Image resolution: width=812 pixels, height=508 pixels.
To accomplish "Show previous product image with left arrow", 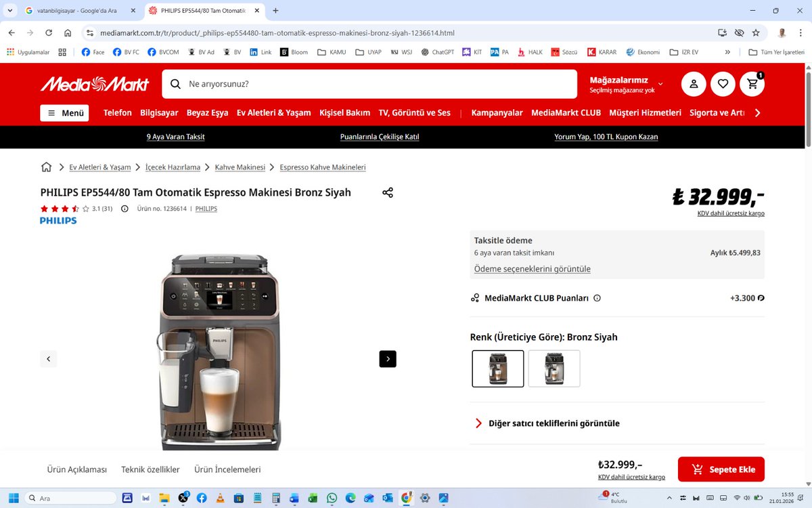I will (48, 359).
